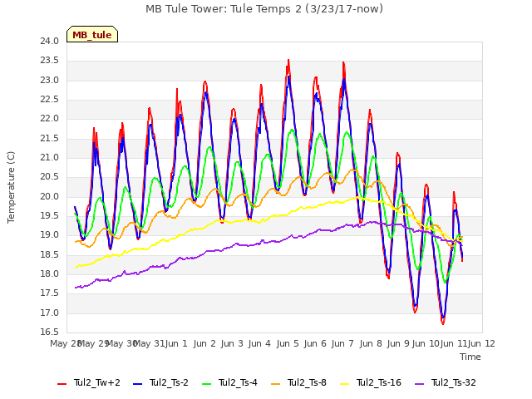Image resolution: width=532 pixels, height=399 pixels.
Task: Click the MB_tule label box
Action: tap(92, 34)
